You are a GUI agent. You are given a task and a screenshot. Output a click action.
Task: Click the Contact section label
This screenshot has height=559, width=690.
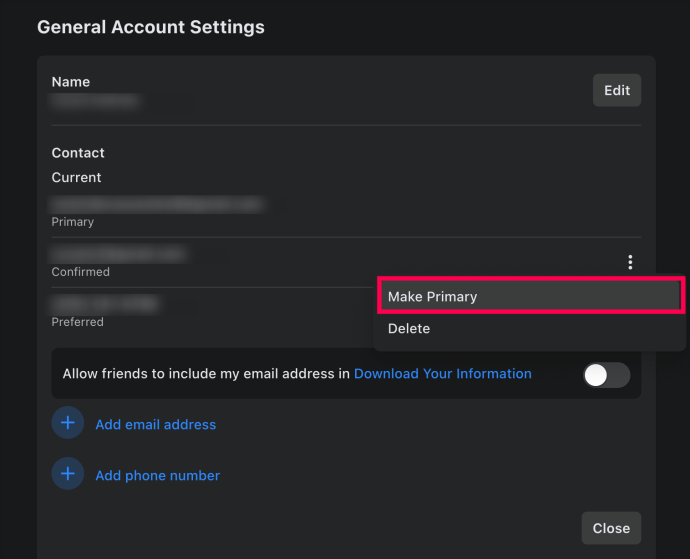(x=78, y=153)
